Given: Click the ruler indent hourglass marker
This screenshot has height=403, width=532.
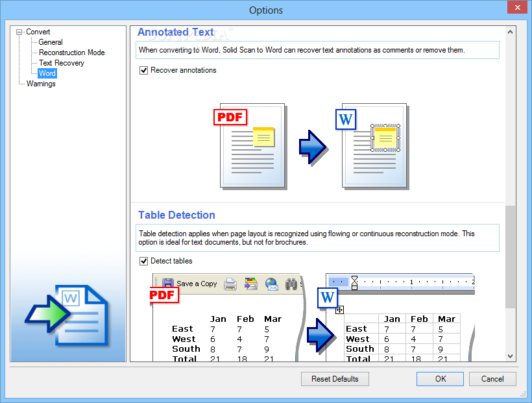Looking at the screenshot, I should click(354, 282).
